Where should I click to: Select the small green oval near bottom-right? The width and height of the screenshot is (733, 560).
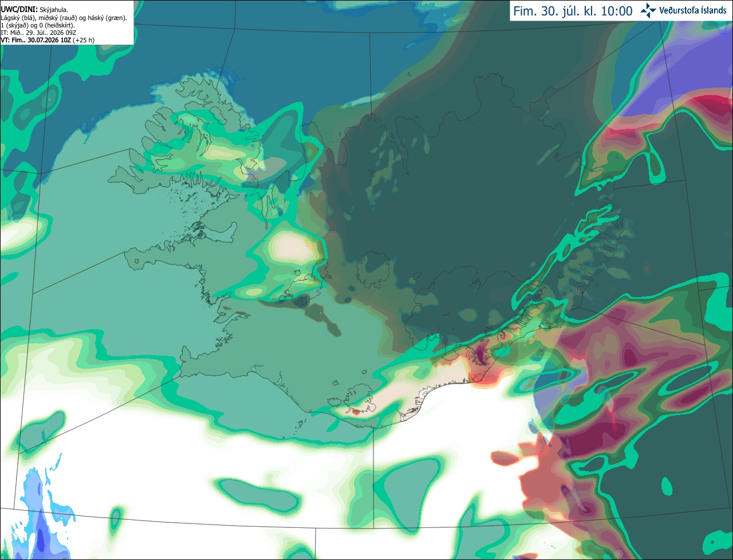pyautogui.click(x=667, y=487)
